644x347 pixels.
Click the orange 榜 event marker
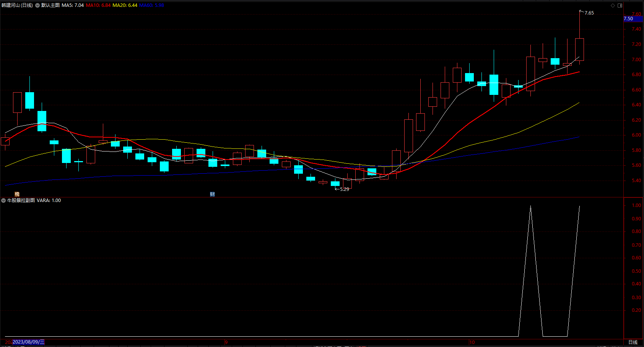click(17, 194)
